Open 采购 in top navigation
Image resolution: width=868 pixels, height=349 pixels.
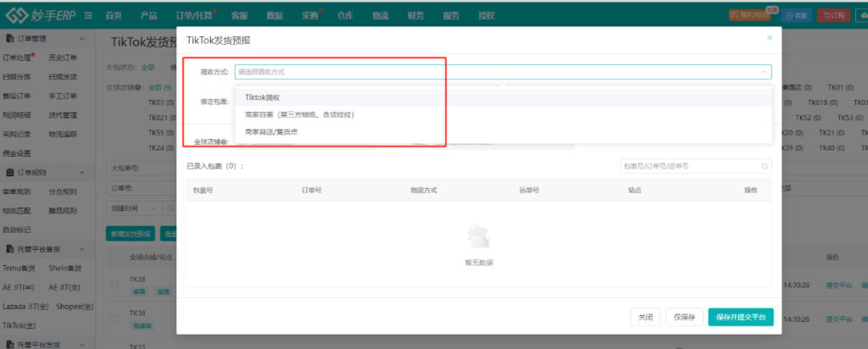tap(311, 15)
